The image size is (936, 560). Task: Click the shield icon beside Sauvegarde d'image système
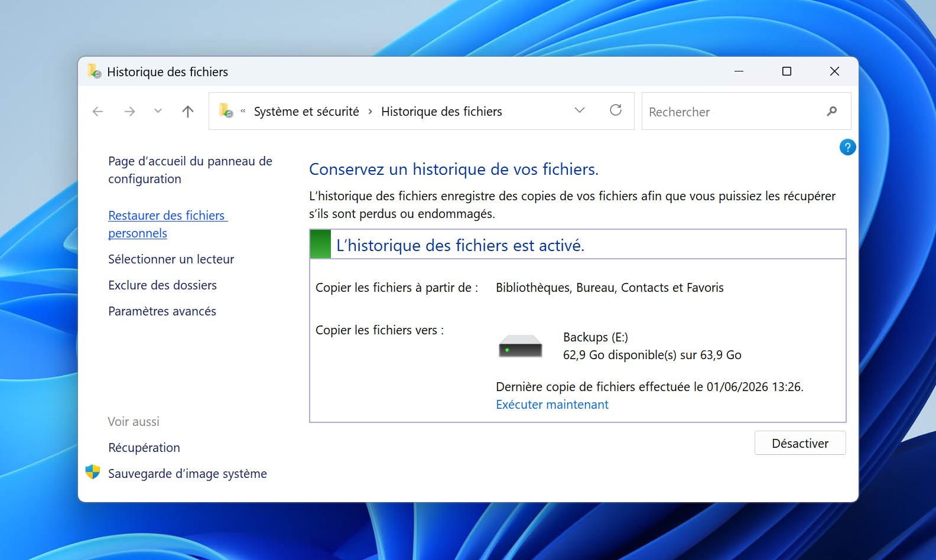click(93, 472)
